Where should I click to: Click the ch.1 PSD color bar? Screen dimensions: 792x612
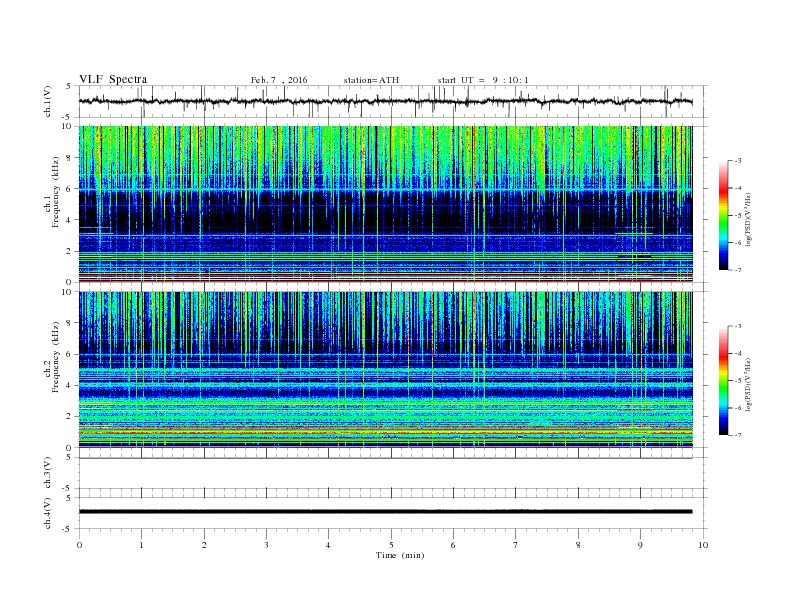point(724,215)
